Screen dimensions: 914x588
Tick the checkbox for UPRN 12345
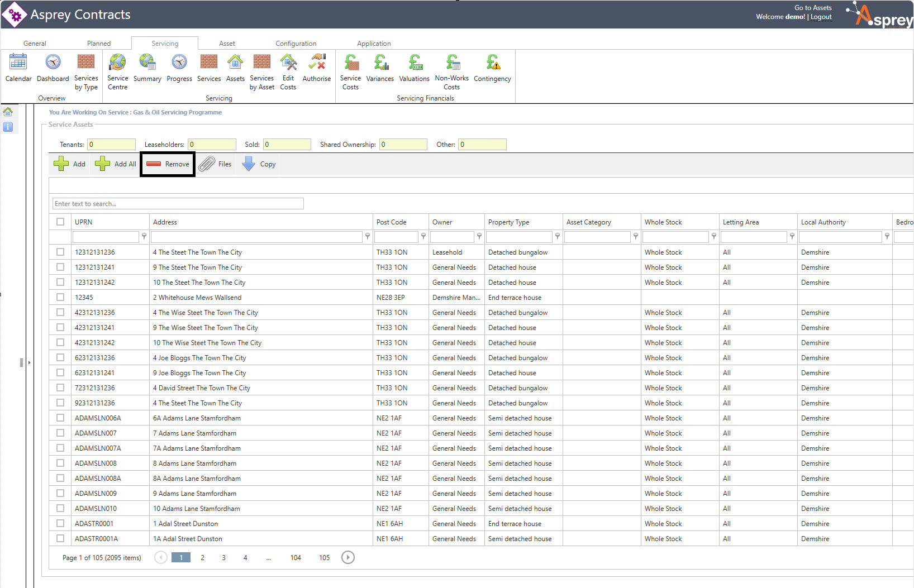(x=60, y=297)
